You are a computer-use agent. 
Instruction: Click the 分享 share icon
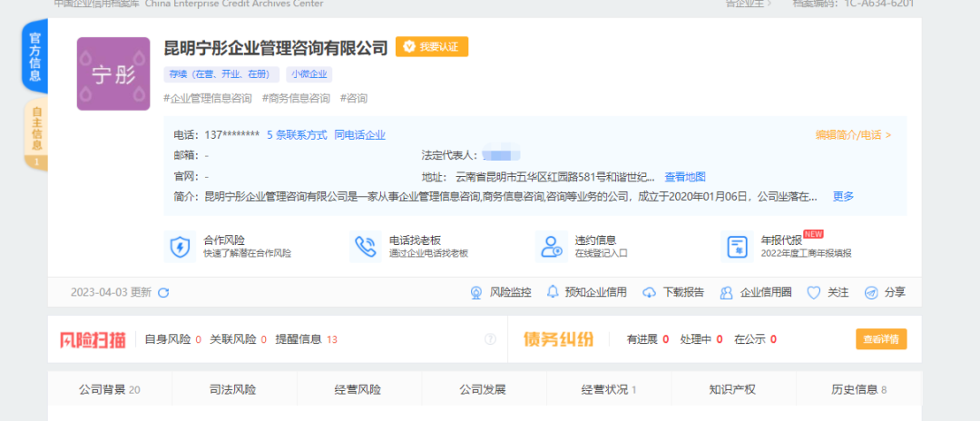click(x=871, y=292)
